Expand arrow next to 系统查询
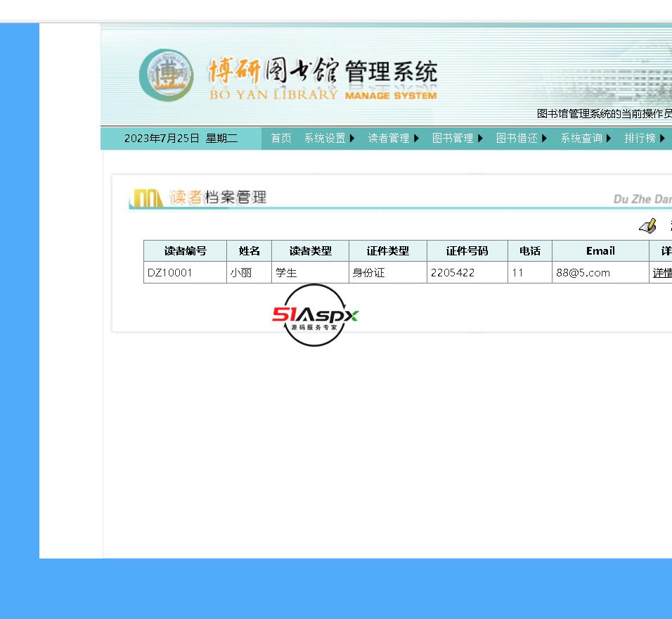 (609, 138)
